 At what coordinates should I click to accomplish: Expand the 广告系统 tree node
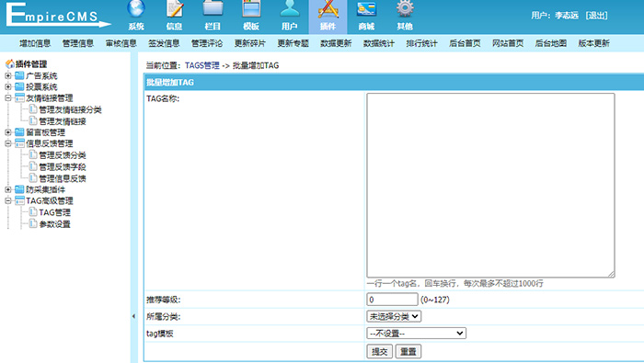[x=7, y=75]
